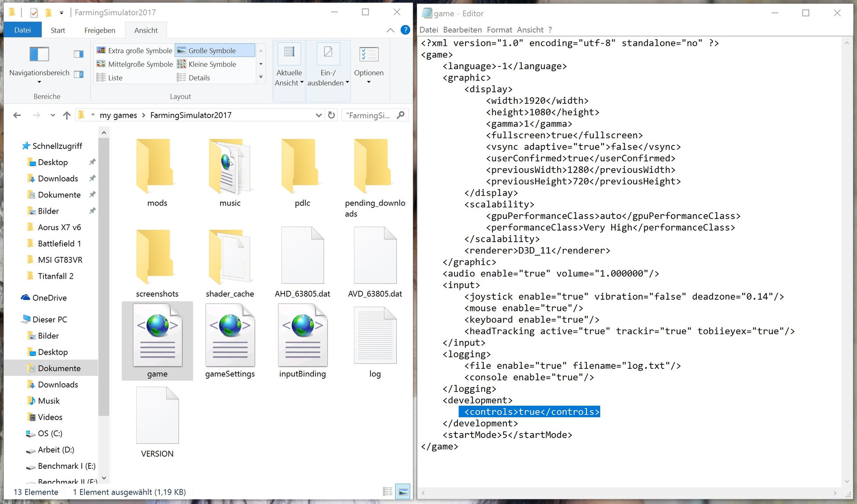Switch to details view in status bar

click(387, 492)
